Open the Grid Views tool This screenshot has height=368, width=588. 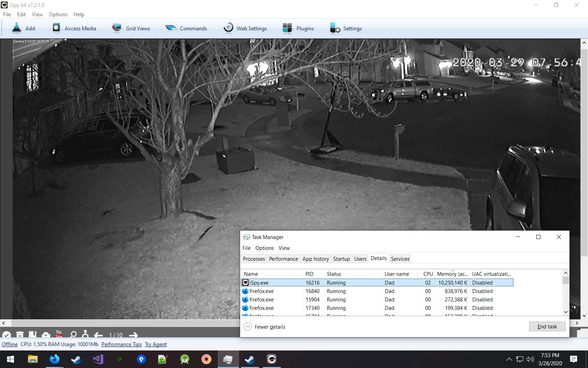click(x=131, y=28)
